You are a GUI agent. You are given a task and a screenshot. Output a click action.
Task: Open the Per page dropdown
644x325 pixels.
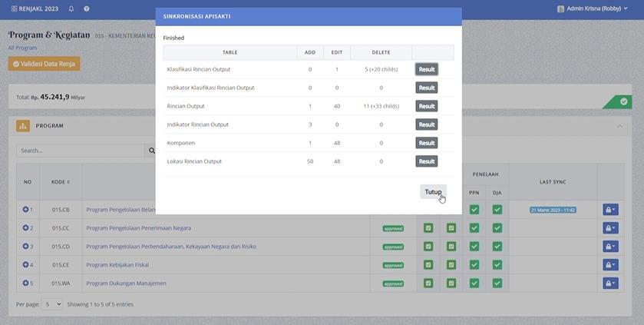51,304
